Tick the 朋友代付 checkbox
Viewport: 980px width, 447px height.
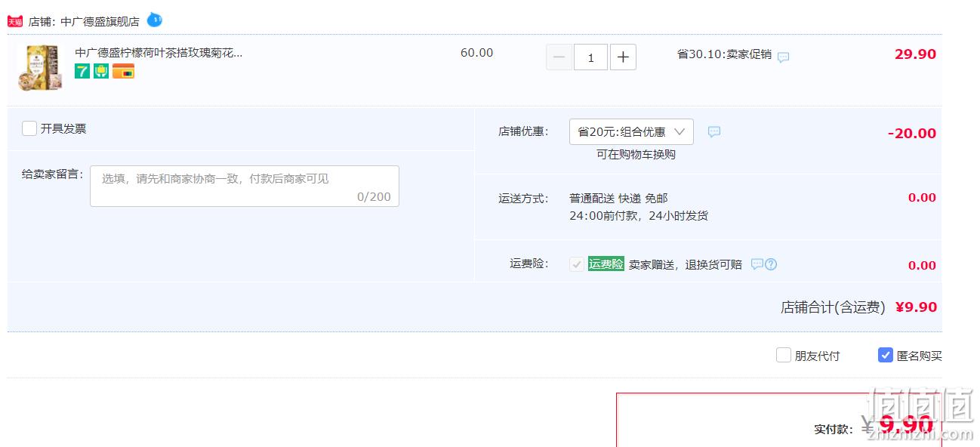tap(784, 355)
